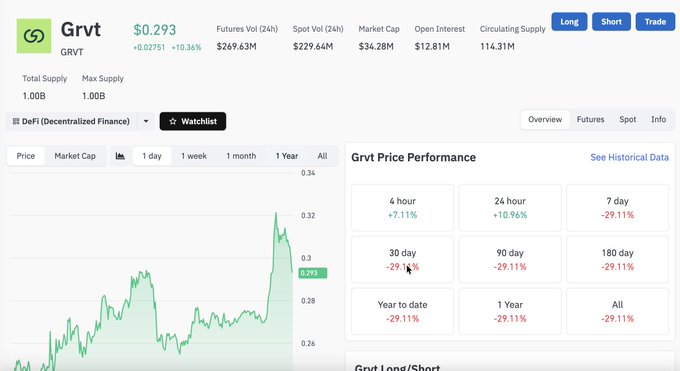Click the Grvt Long/Short section heading
680x371 pixels.
coord(397,367)
